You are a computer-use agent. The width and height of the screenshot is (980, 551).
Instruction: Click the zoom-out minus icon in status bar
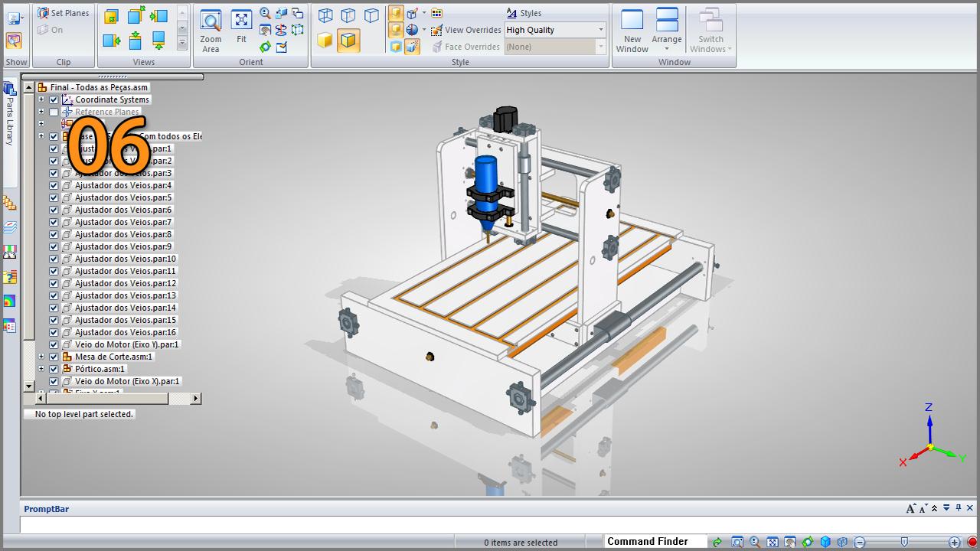pyautogui.click(x=860, y=543)
